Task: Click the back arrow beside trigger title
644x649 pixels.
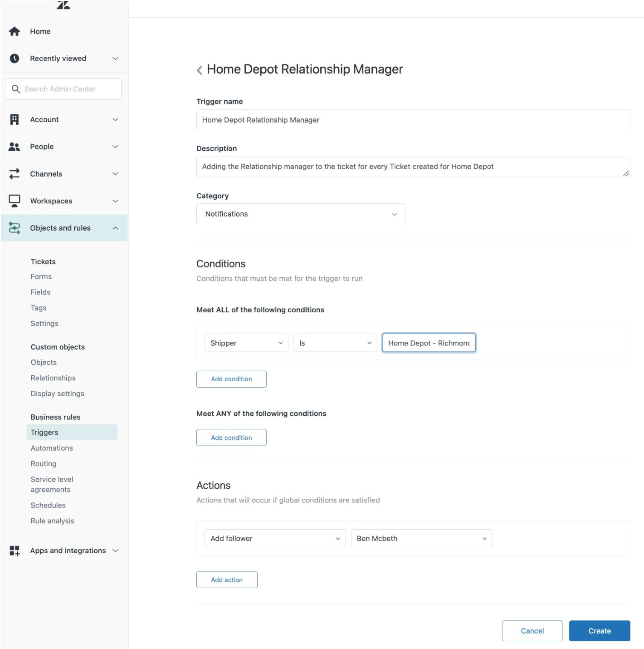Action: [200, 70]
